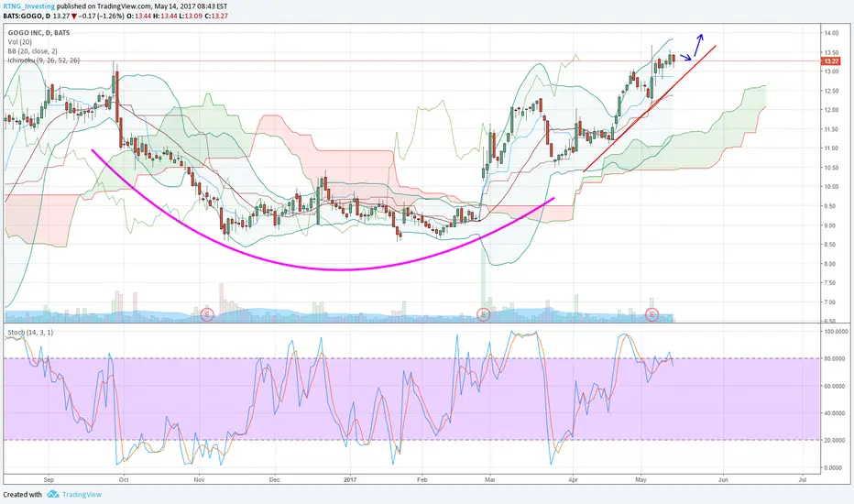Click the 0.0000 stochastic axis label
The height and width of the screenshot is (504, 854).
click(x=835, y=467)
